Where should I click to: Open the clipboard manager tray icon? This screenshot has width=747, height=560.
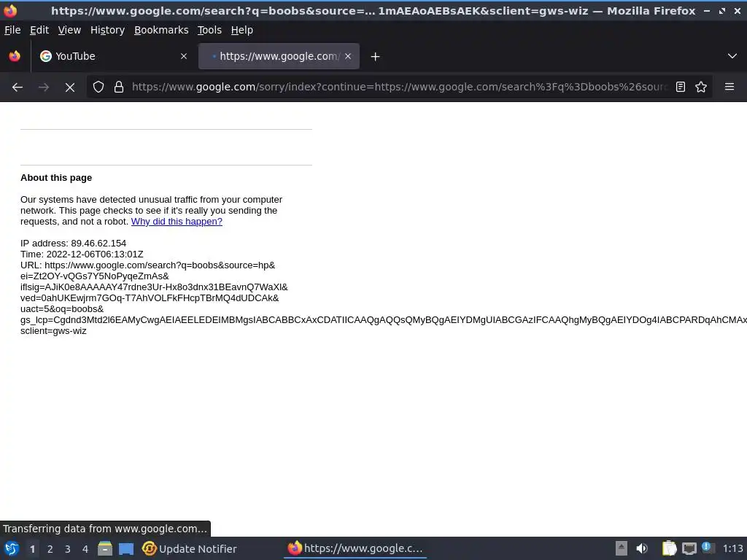coord(669,548)
